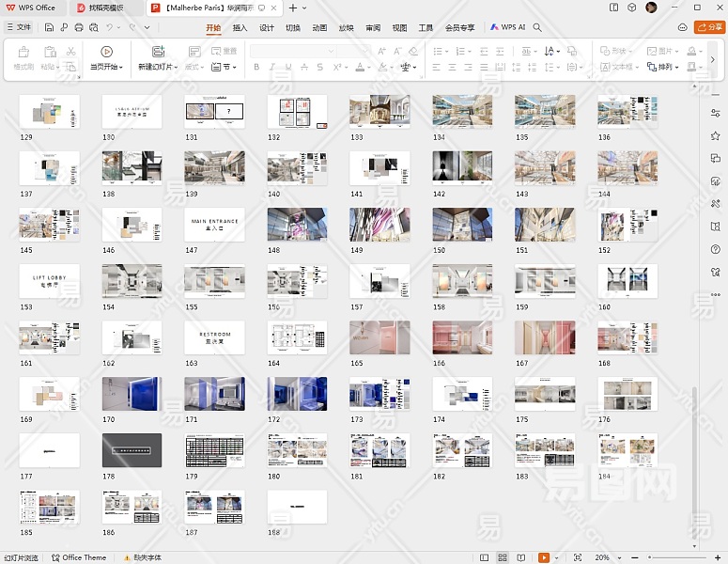Start slideshow from status bar play button
The image size is (728, 564).
pos(543,557)
